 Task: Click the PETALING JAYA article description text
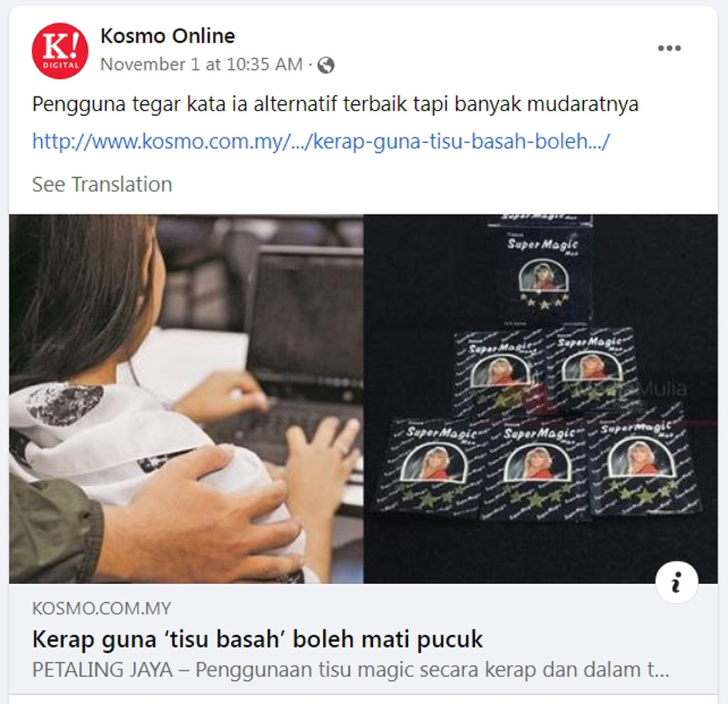pyautogui.click(x=351, y=670)
